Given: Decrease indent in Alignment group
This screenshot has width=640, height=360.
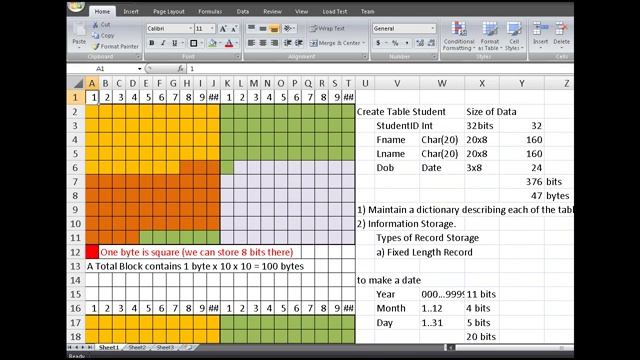Looking at the screenshot, I should (287, 43).
